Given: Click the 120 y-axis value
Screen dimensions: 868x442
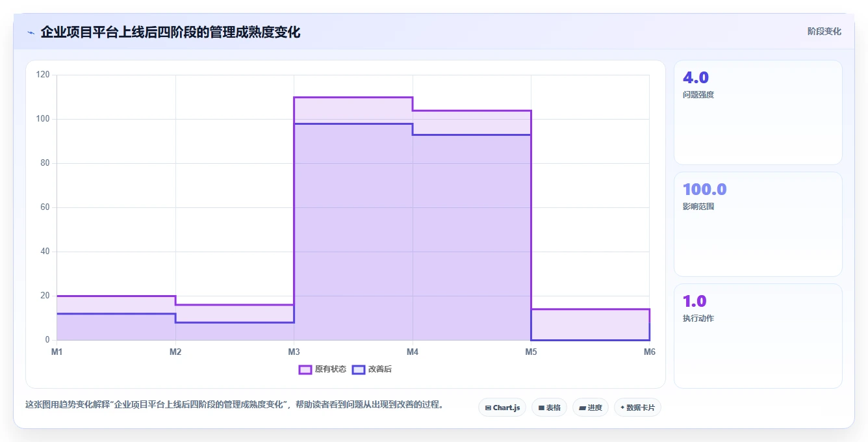Looking at the screenshot, I should (x=43, y=75).
